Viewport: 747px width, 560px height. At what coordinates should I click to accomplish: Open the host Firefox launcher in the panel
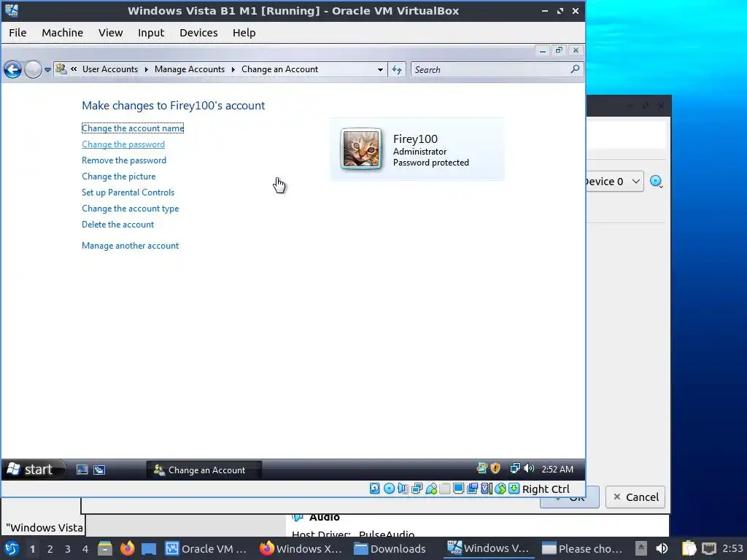pos(127,548)
